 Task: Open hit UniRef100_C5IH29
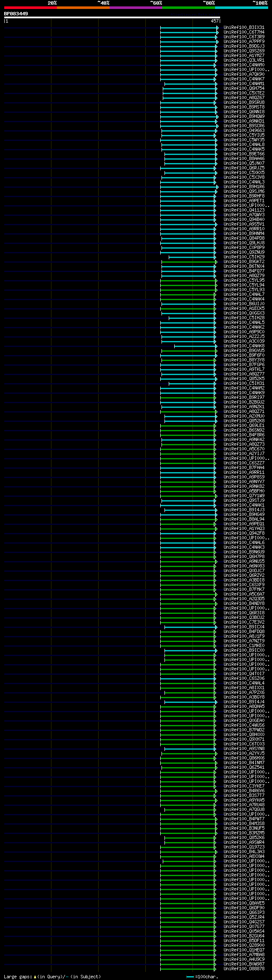click(244, 257)
